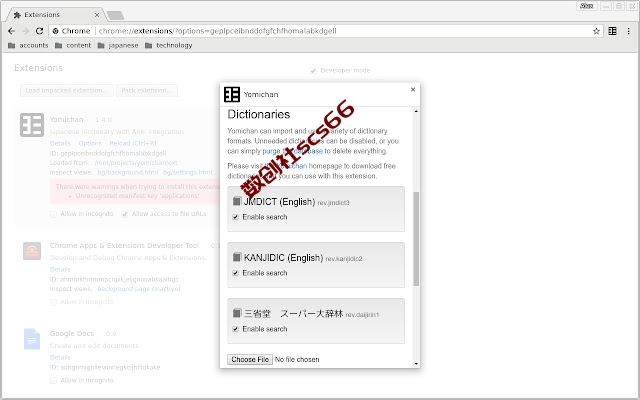
Task: Toggle Allow in incognito for Google Docs
Action: click(x=53, y=380)
